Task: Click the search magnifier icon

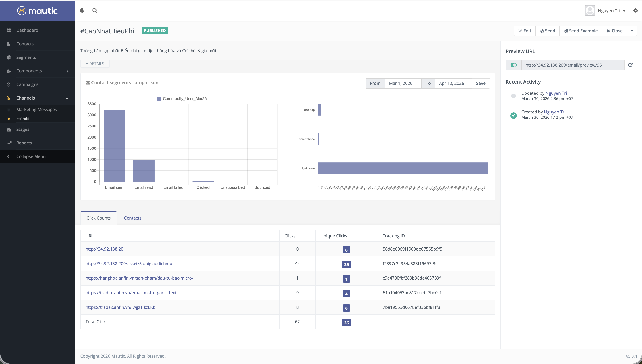Action: click(95, 10)
